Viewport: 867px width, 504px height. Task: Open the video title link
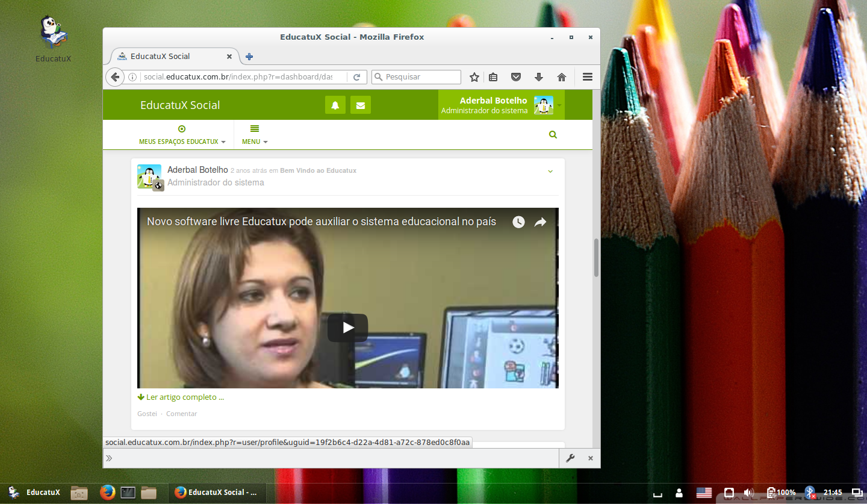[322, 222]
